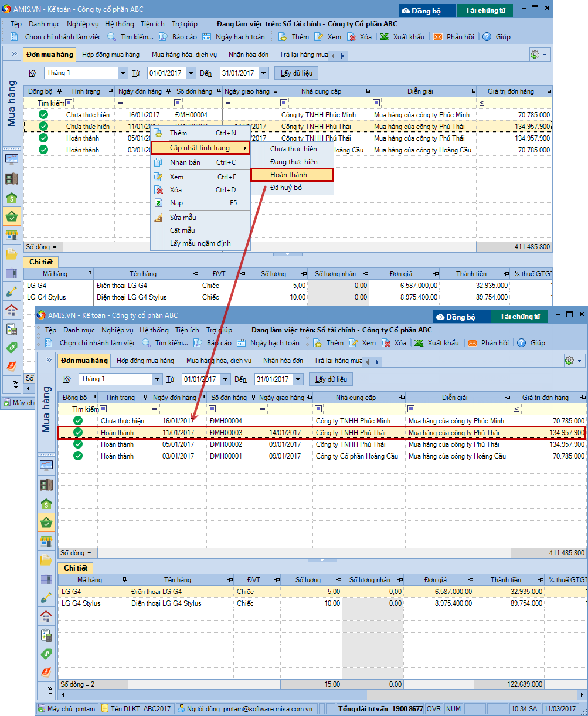
Task: Click the Phản hồi envelope icon in front window
Action: pos(473,343)
